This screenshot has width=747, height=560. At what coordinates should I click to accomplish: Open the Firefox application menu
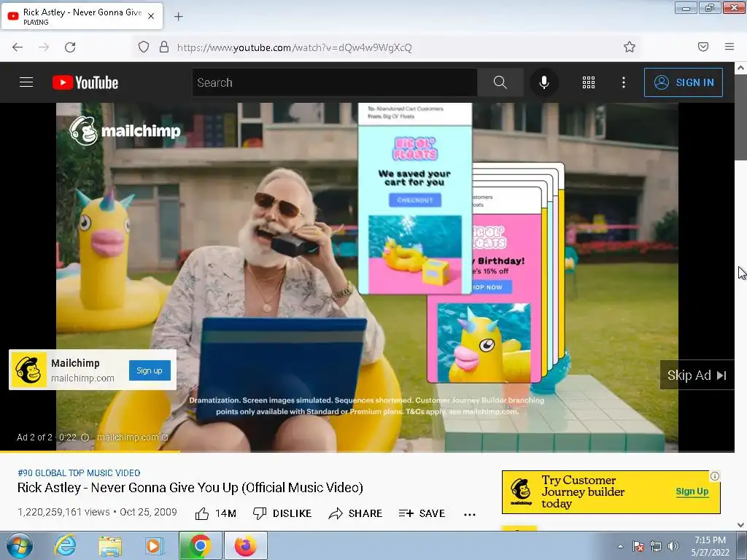pos(729,47)
